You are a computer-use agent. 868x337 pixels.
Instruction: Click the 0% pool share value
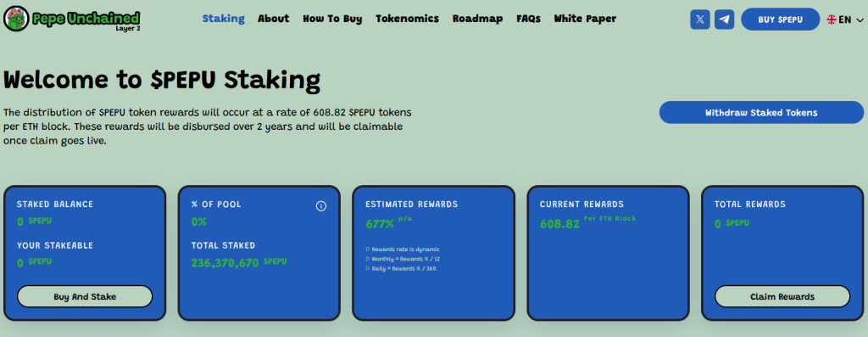tap(198, 222)
